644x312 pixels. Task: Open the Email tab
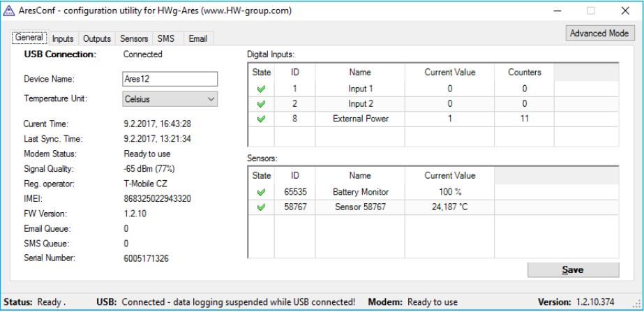click(x=198, y=39)
